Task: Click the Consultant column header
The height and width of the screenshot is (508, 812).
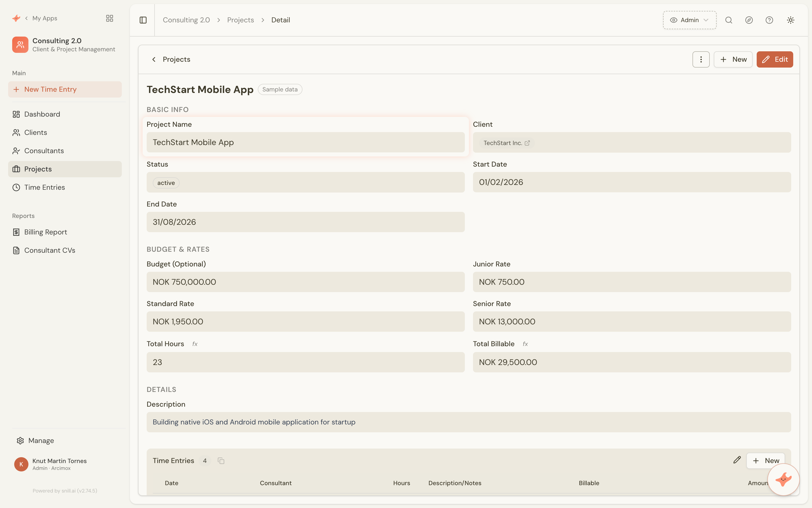Action: pyautogui.click(x=276, y=483)
